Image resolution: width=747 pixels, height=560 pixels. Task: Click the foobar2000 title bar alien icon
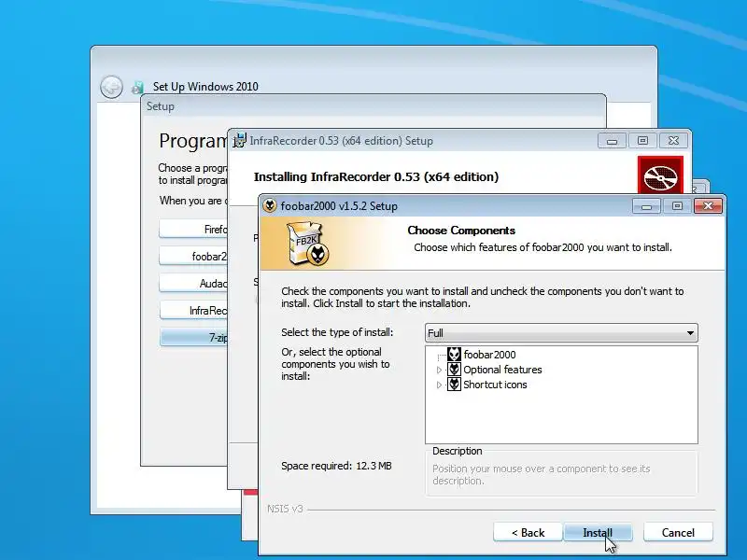(x=270, y=205)
